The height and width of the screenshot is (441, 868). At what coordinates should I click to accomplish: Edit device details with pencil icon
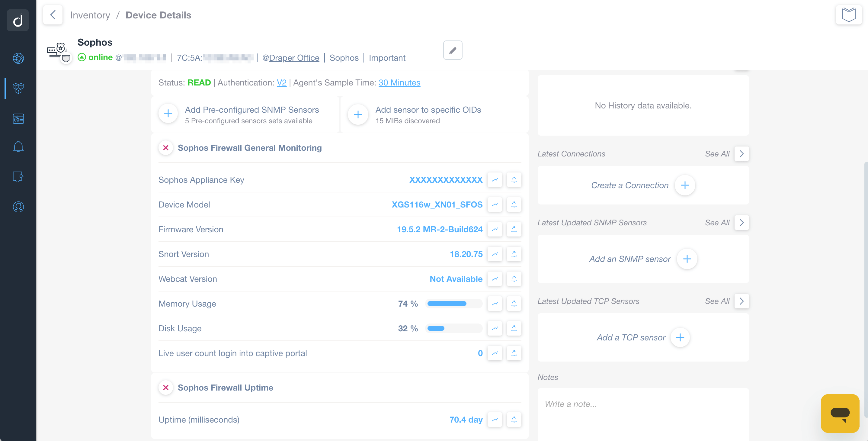tap(453, 50)
